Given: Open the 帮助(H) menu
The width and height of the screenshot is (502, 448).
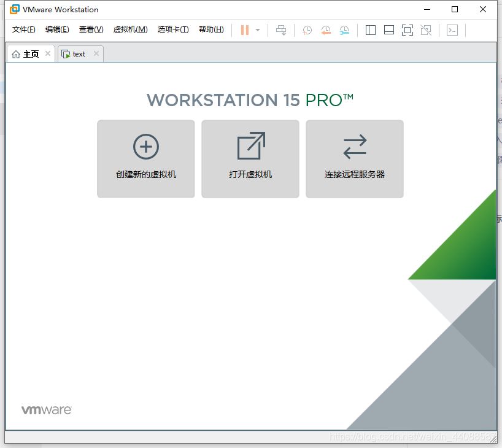Looking at the screenshot, I should click(211, 29).
